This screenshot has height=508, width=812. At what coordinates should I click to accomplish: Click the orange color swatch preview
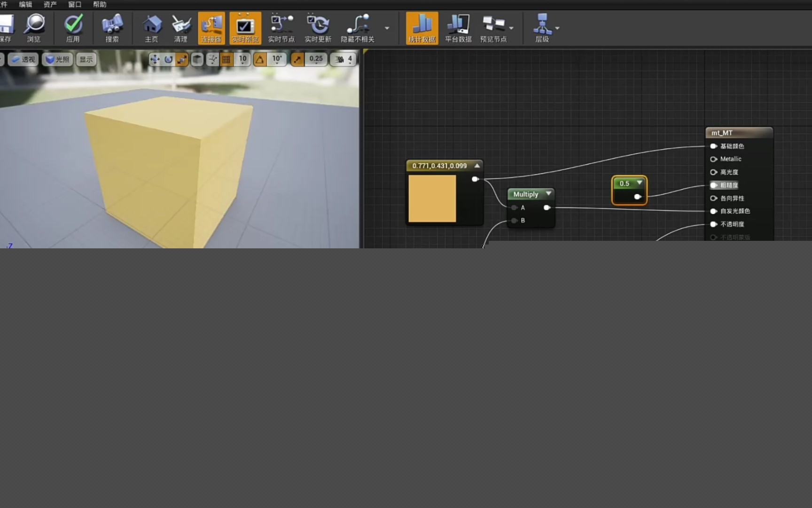(x=432, y=198)
